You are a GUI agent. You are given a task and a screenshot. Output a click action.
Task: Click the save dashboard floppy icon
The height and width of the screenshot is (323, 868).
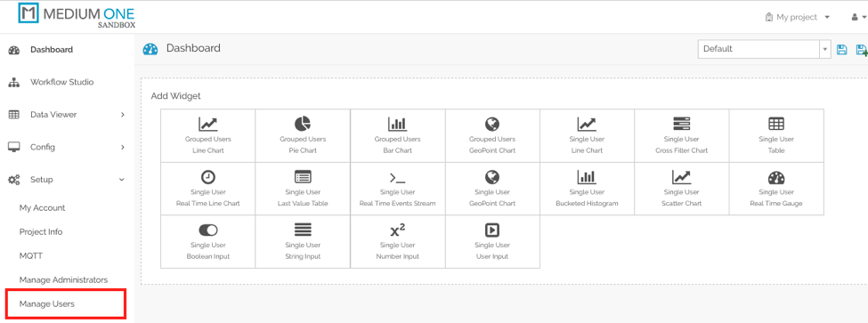pos(841,49)
